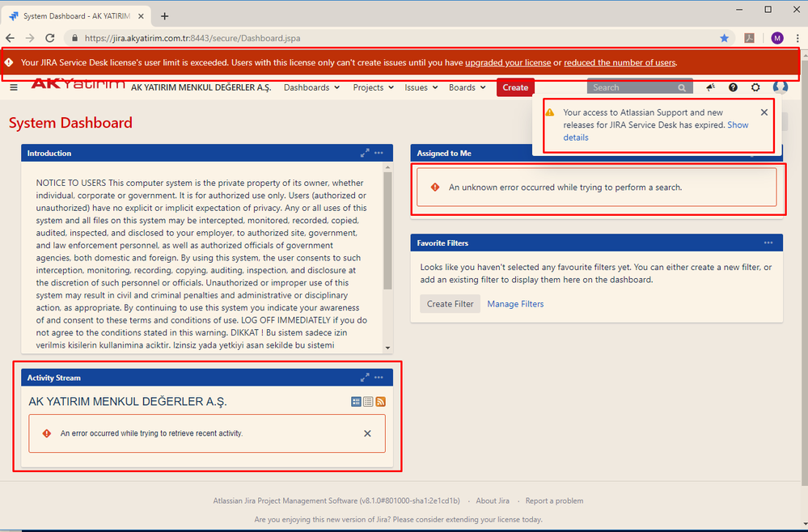This screenshot has width=808, height=532.
Task: Open the Introduction gadget options menu
Action: [379, 153]
